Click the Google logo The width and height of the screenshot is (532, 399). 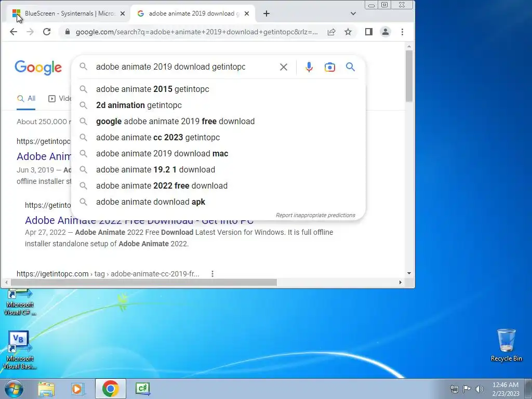coord(38,67)
